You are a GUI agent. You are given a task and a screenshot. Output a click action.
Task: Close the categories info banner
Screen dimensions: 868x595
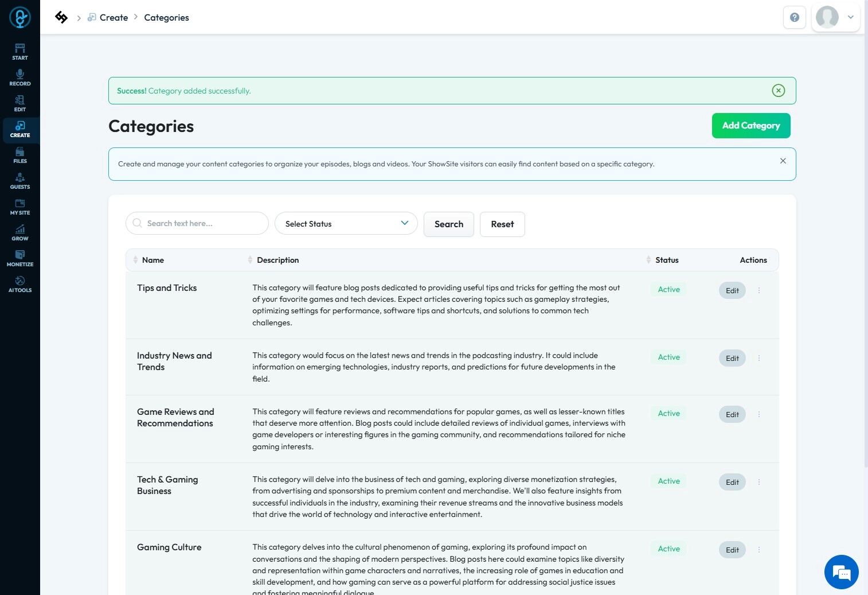tap(783, 161)
